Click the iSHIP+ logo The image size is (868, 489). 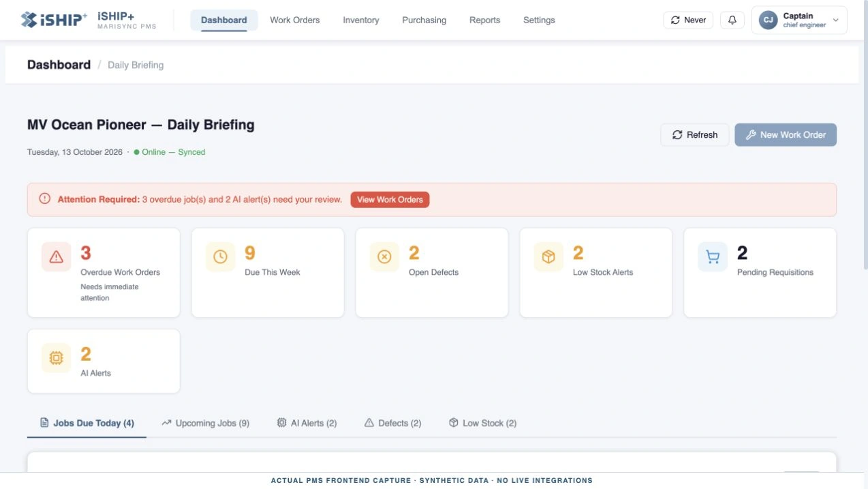point(54,20)
